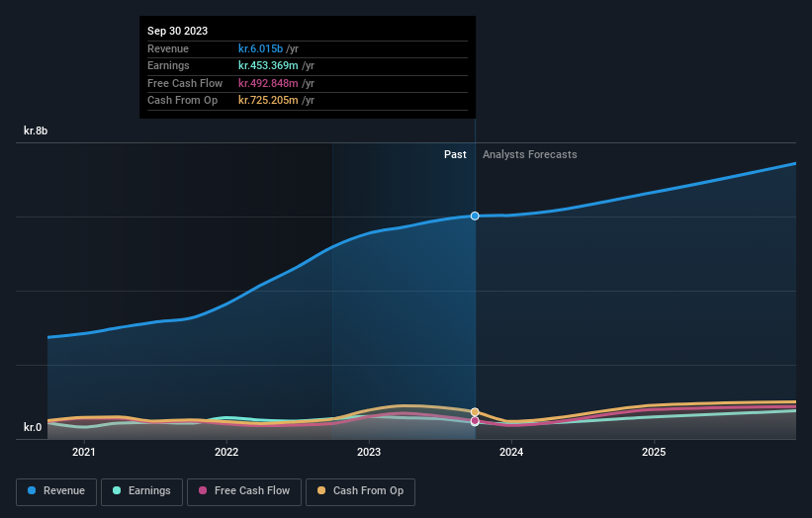
Task: Toggle the Earnings legend series
Action: click(x=141, y=491)
